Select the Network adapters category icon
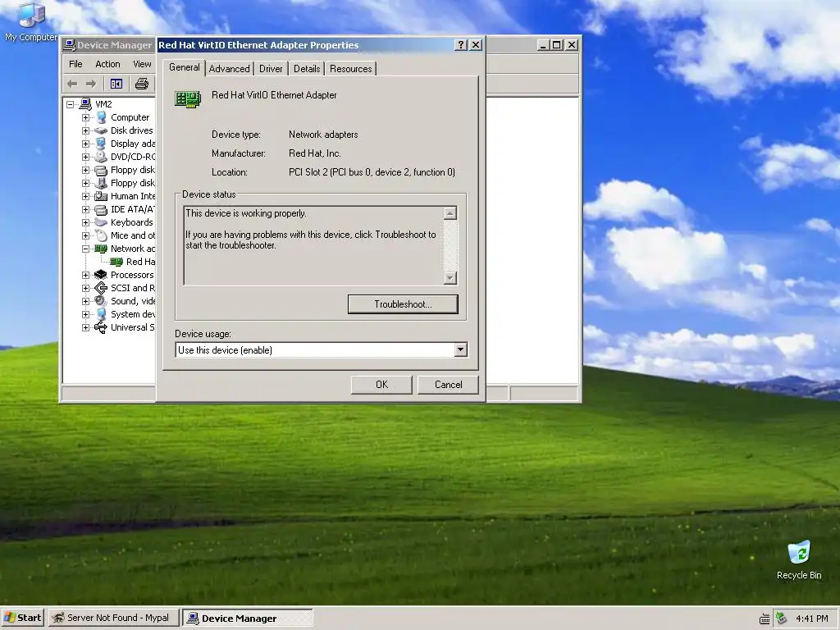 pos(101,249)
